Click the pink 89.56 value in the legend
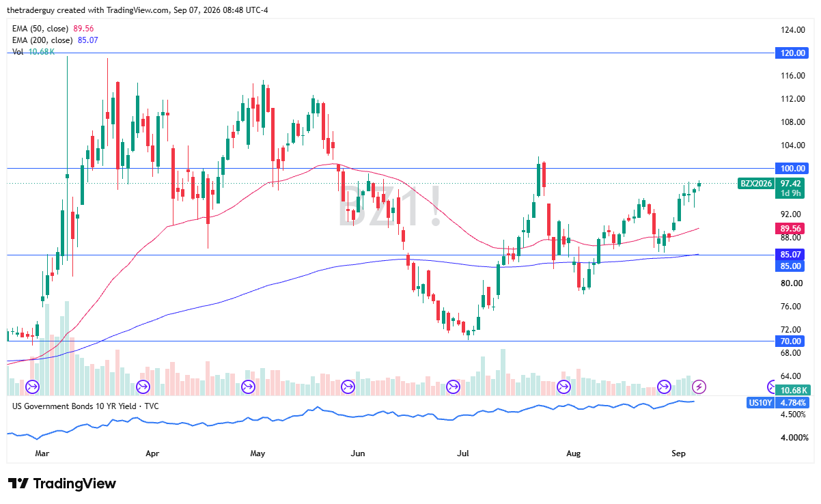This screenshot has height=504, width=821. (84, 29)
